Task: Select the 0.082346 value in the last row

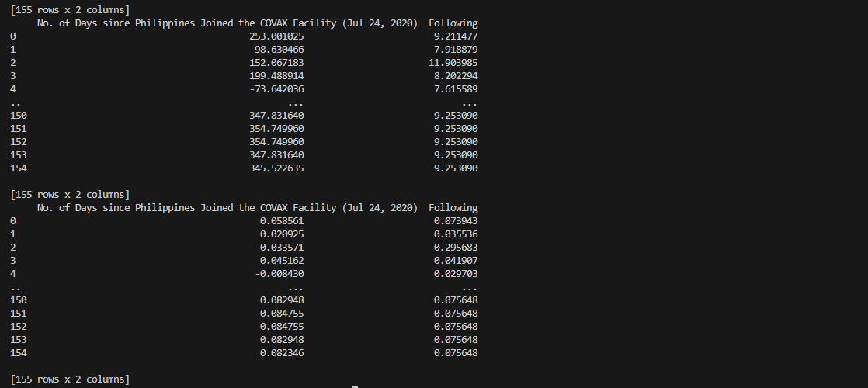Action: (282, 353)
